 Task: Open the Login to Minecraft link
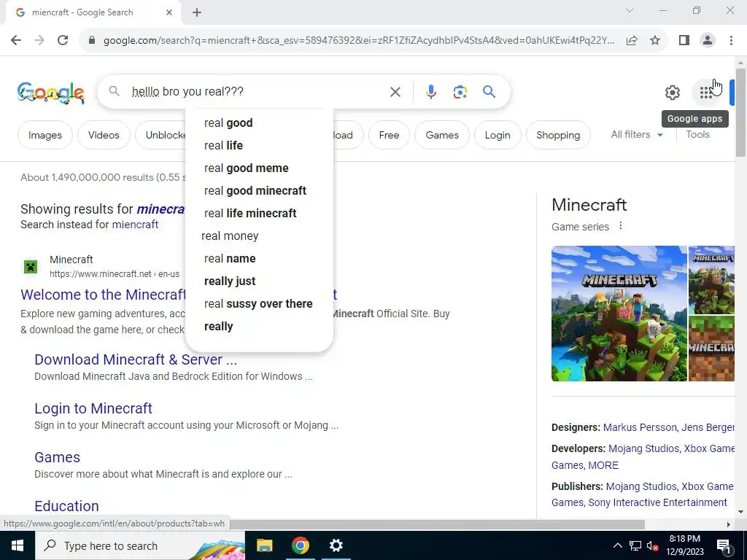coord(93,408)
